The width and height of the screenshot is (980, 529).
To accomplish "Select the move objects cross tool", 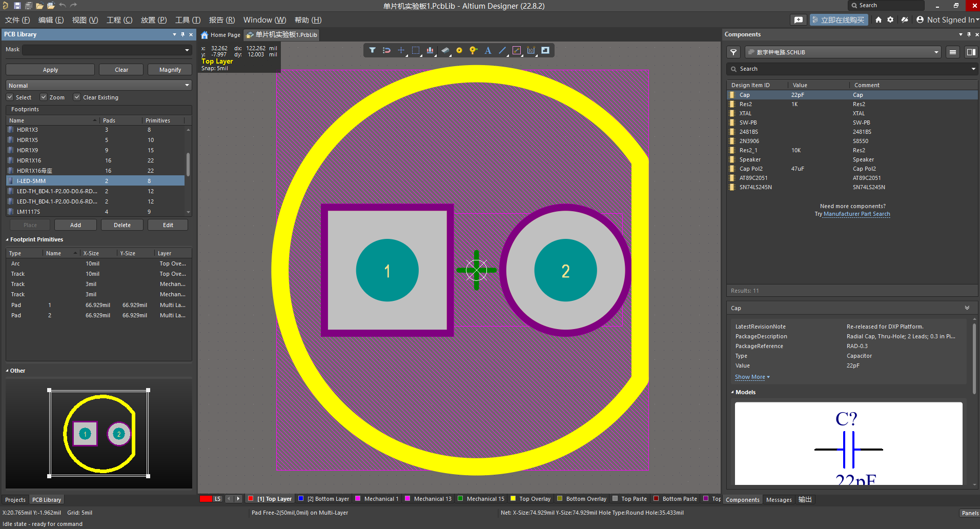I will click(401, 50).
